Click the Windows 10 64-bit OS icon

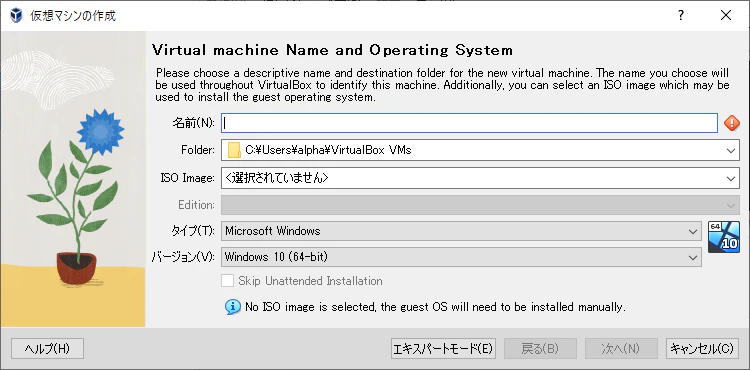pyautogui.click(x=723, y=237)
